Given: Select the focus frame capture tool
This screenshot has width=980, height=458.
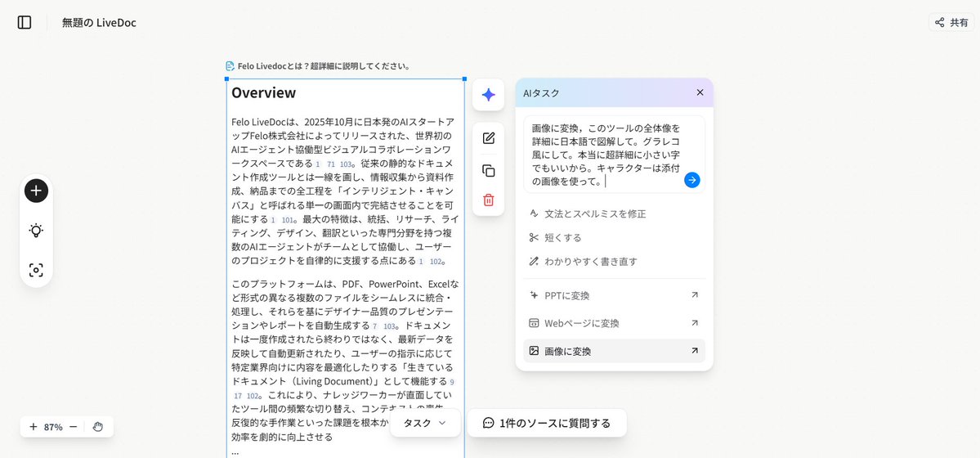Looking at the screenshot, I should 36,270.
